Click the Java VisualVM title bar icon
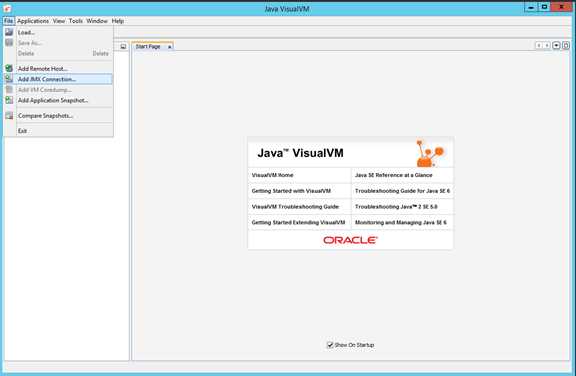 (x=7, y=8)
